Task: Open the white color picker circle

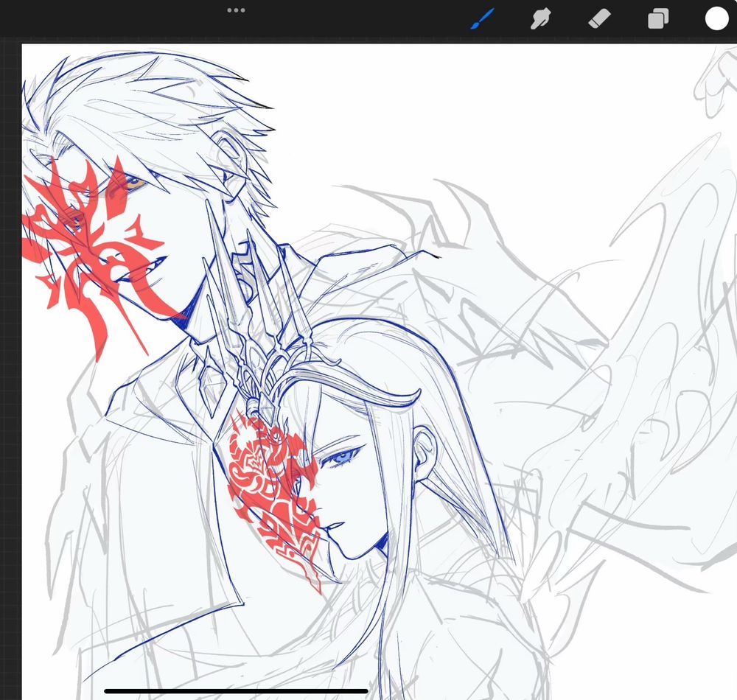Action: (x=717, y=19)
